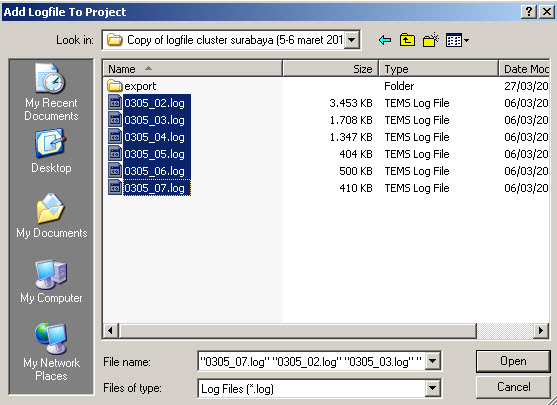Click the export folder icon
Viewport: 557px width, 405px height.
pyautogui.click(x=114, y=86)
